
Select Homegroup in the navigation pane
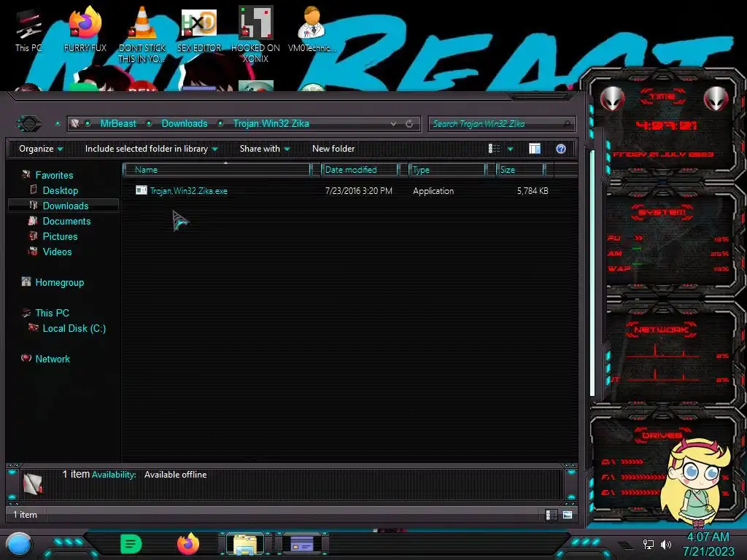pyautogui.click(x=60, y=282)
